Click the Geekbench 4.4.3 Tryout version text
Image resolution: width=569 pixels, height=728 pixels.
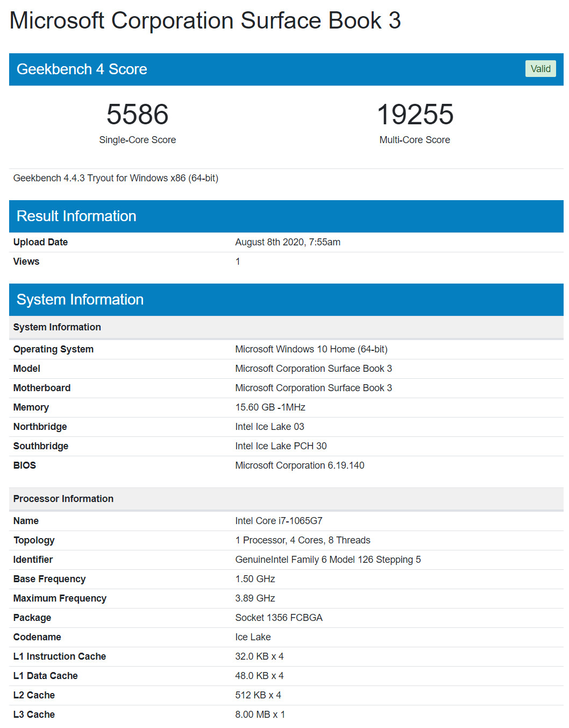click(116, 178)
